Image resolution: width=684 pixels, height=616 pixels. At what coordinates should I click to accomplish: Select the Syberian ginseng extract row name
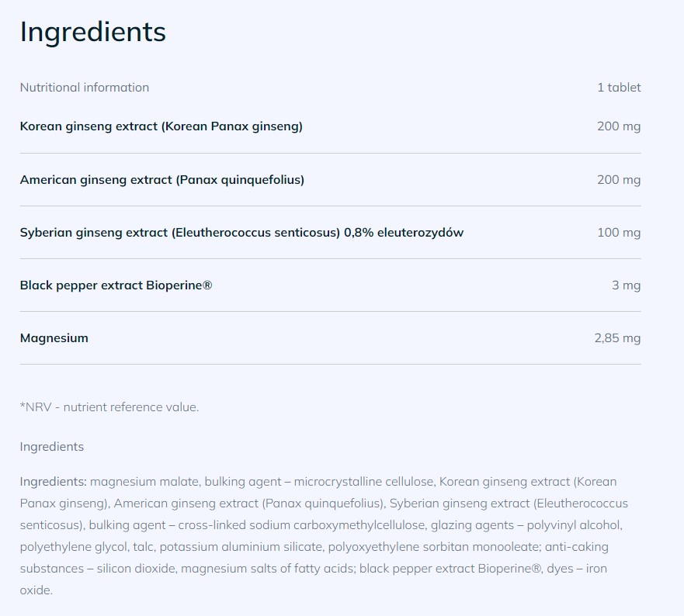tap(241, 233)
